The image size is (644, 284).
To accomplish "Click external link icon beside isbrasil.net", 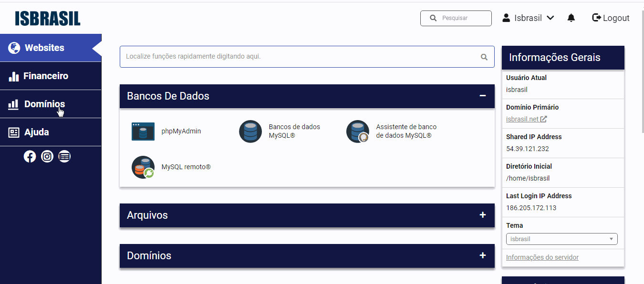I will click(x=543, y=119).
